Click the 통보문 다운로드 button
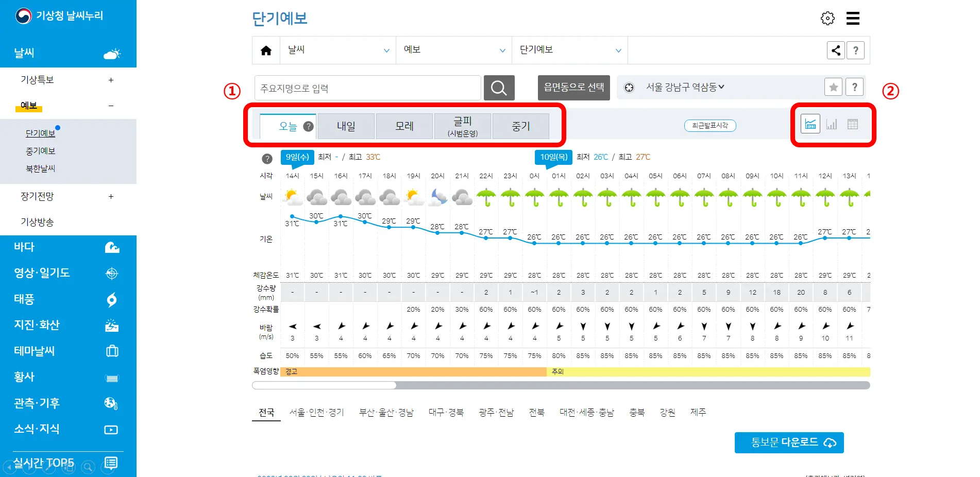 click(x=789, y=442)
